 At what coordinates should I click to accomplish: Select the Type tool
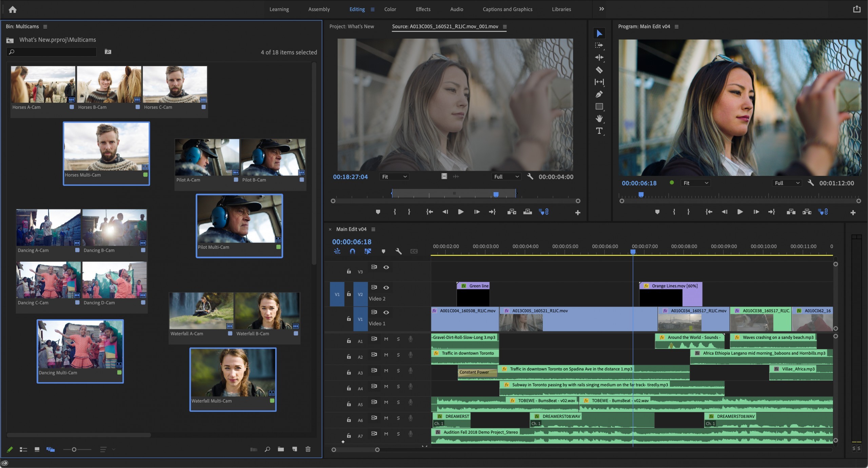[599, 131]
